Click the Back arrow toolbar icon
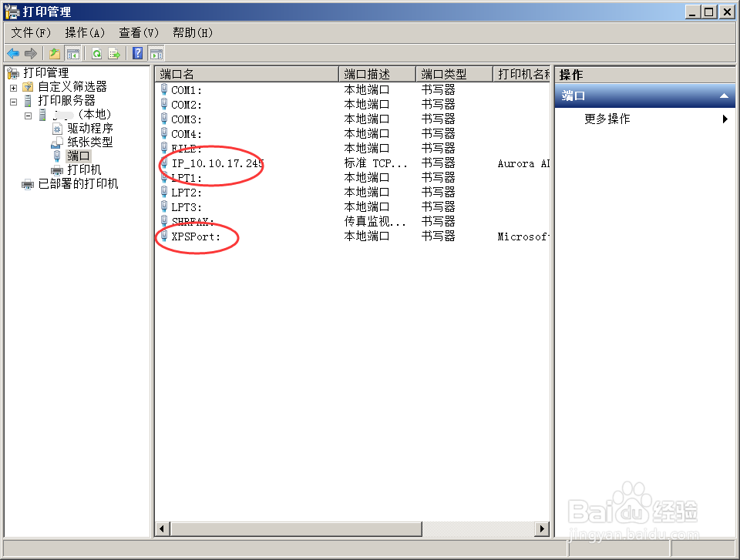Image resolution: width=740 pixels, height=560 pixels. coord(13,53)
